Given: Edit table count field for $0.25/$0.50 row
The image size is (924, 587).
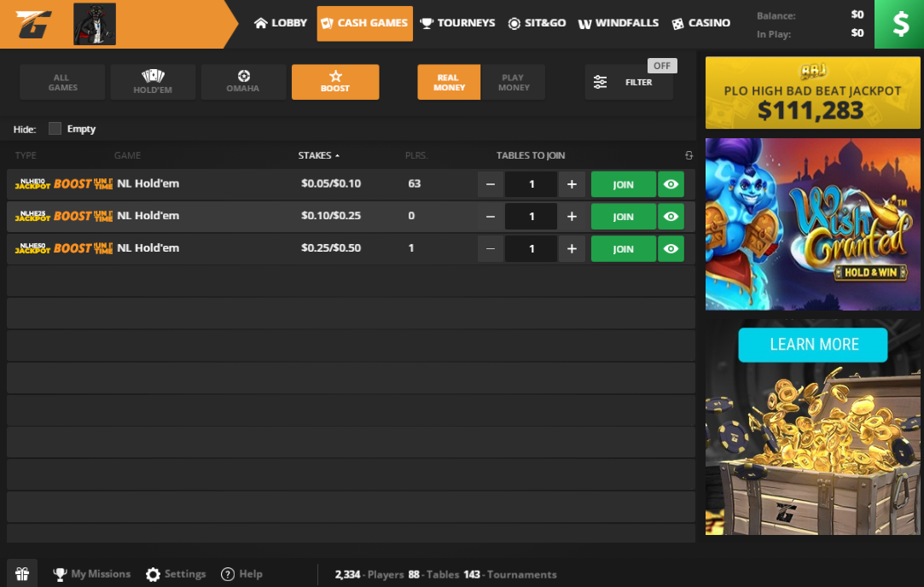Looking at the screenshot, I should click(531, 249).
